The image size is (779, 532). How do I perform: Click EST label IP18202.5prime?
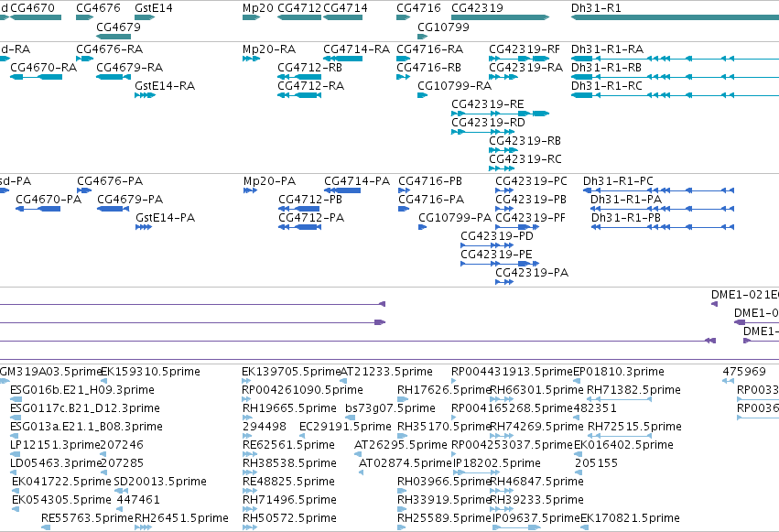coord(496,463)
